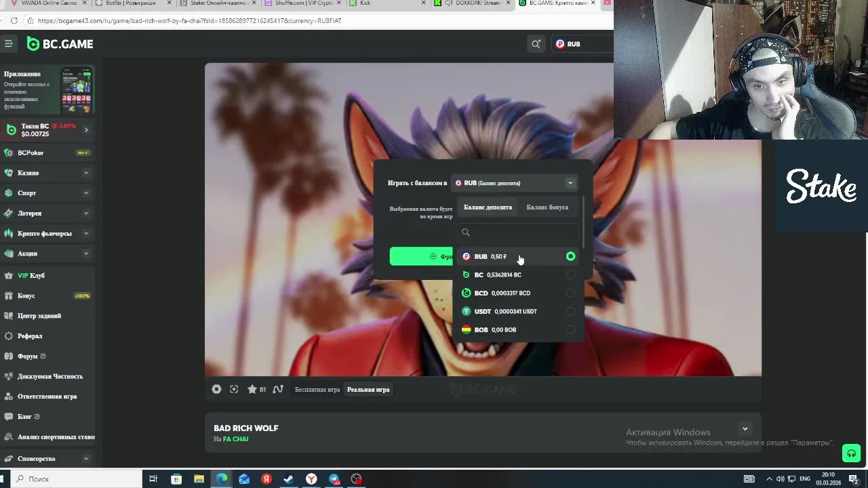Enter fullscreen with the frame icon
The image size is (868, 488).
tap(234, 389)
